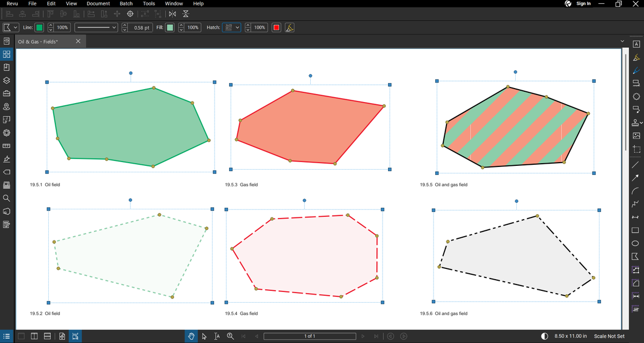Open the Measurements ruler panel icon

point(6,146)
